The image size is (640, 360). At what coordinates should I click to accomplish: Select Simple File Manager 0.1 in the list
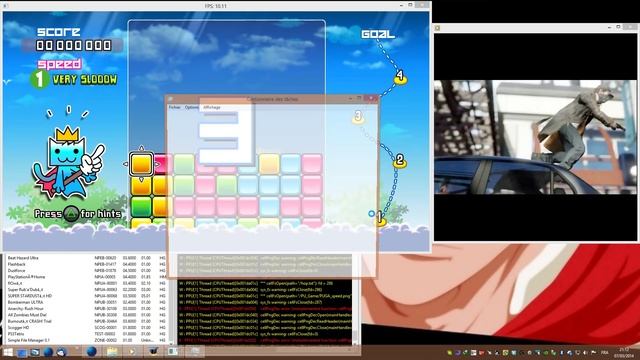point(87,340)
